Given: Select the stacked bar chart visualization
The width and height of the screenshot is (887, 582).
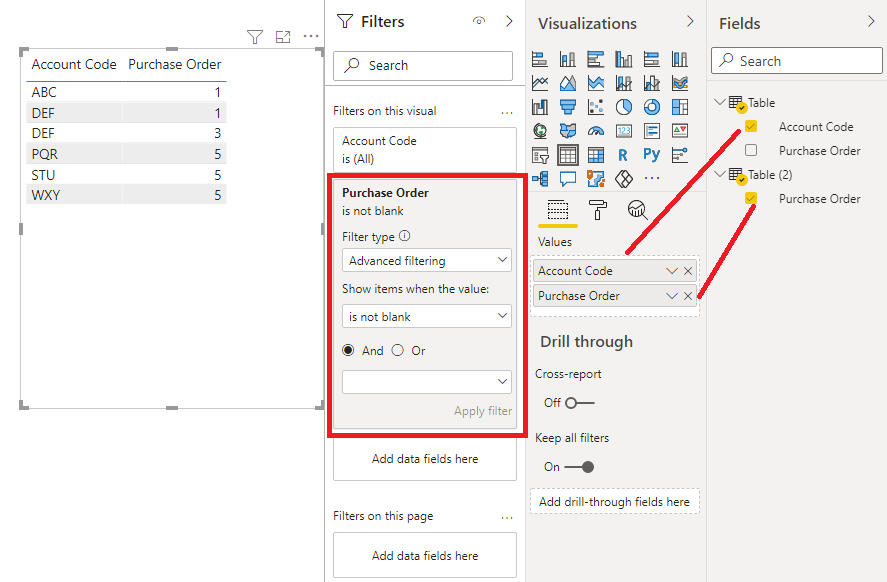Looking at the screenshot, I should coord(540,59).
